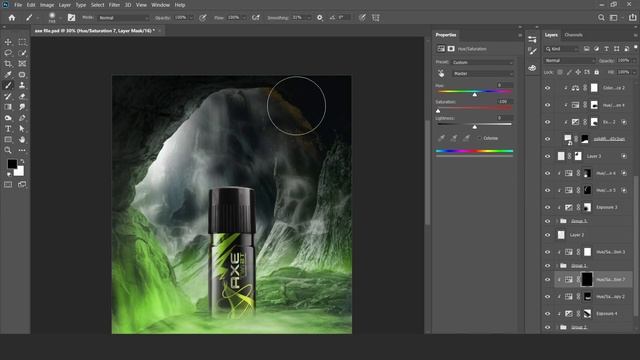The image size is (640, 360).
Task: Select the Gradient tool
Action: click(8, 107)
